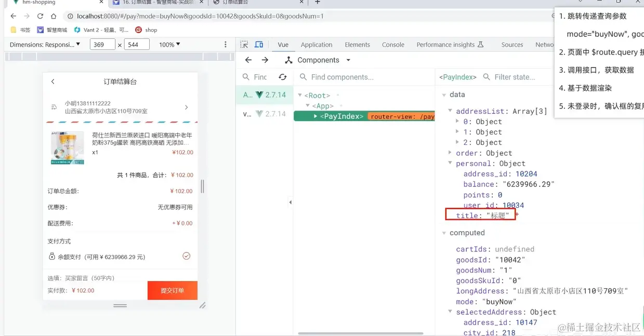Collapse the data section
Viewport: 644px width, 336px height.
[x=443, y=95]
